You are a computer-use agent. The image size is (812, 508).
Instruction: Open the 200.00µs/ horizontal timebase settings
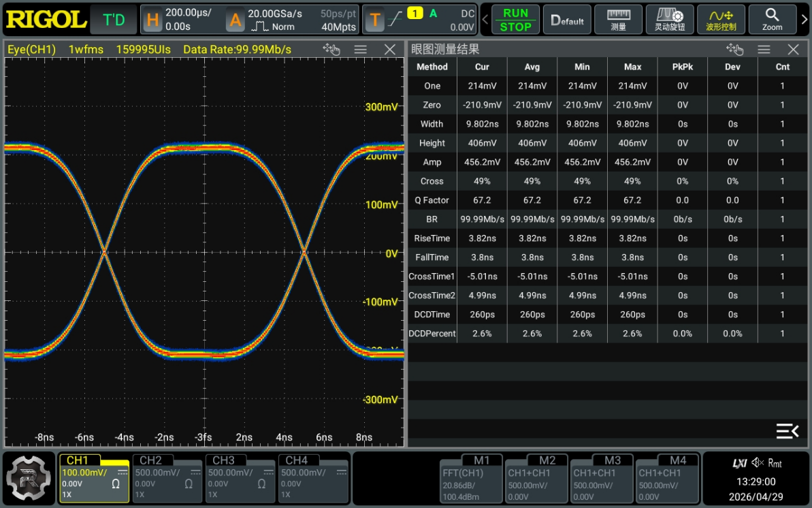[x=180, y=20]
